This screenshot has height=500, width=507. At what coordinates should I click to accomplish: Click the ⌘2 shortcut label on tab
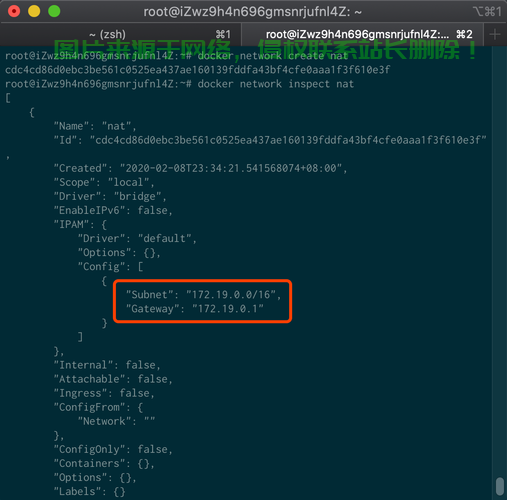click(x=464, y=34)
